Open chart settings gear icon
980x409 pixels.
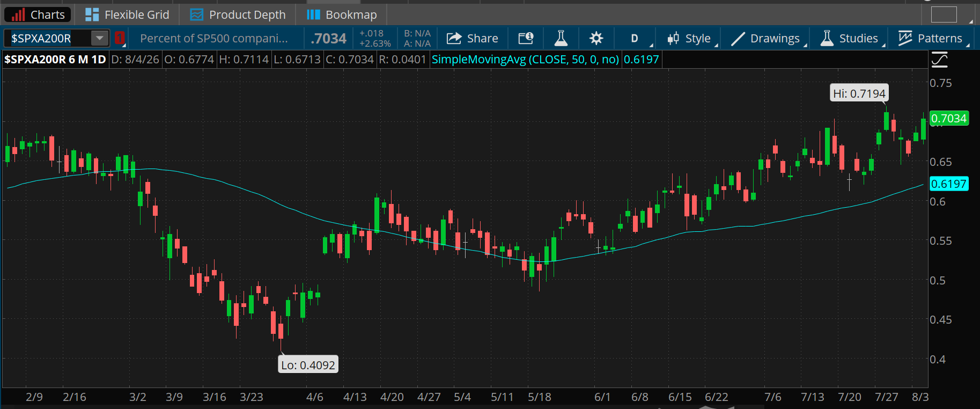pyautogui.click(x=596, y=38)
